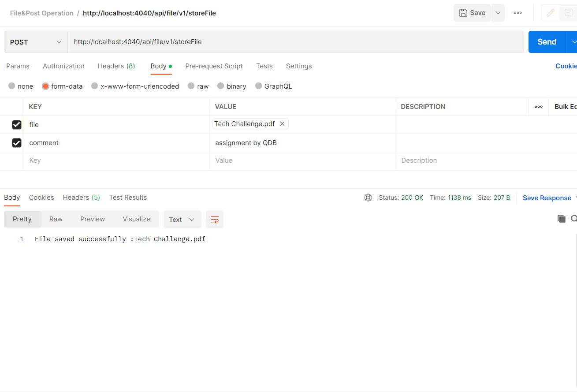
Task: Switch to the Pre-request Script tab
Action: coord(214,66)
